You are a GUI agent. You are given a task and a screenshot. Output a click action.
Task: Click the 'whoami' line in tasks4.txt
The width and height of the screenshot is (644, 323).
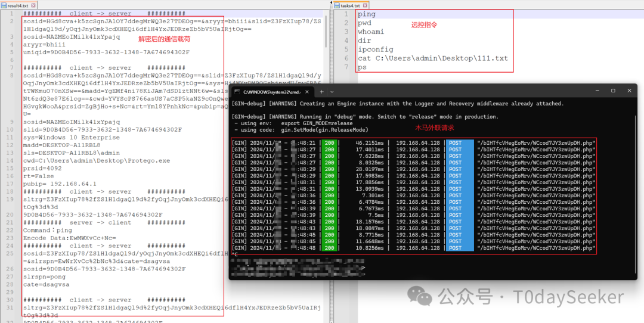[371, 32]
